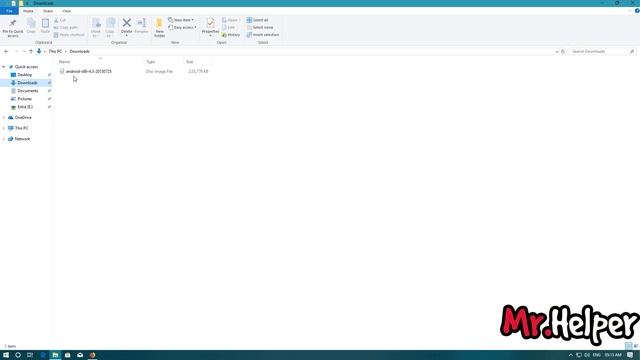Click Paste shortcut in ribbon
Viewport: 640px width, 360px height.
coord(69,35)
